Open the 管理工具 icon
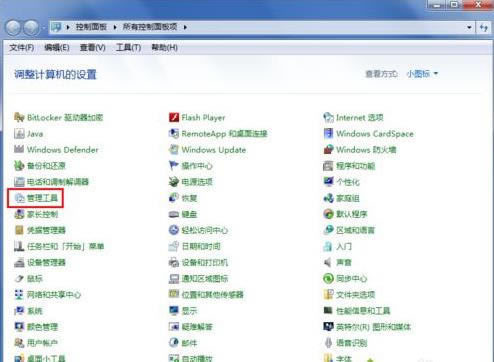The width and height of the screenshot is (494, 362). point(20,198)
